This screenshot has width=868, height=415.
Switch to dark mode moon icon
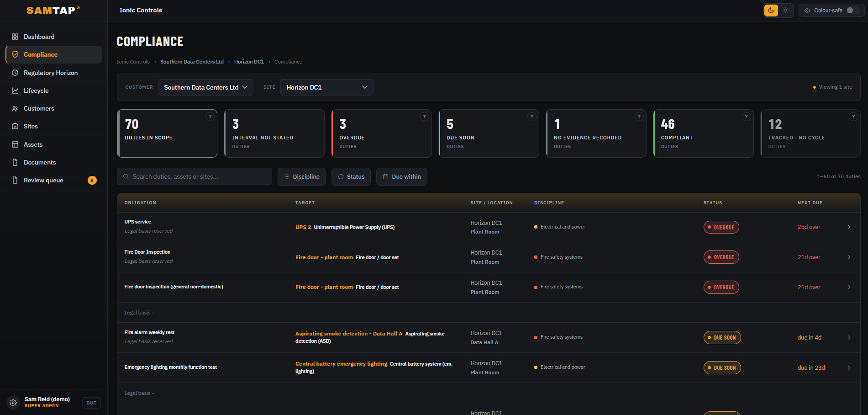click(771, 10)
